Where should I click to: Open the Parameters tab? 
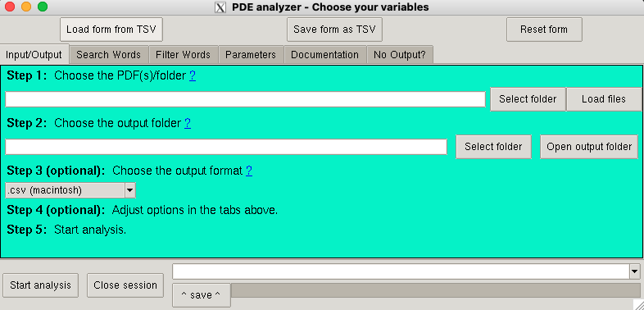click(x=251, y=55)
